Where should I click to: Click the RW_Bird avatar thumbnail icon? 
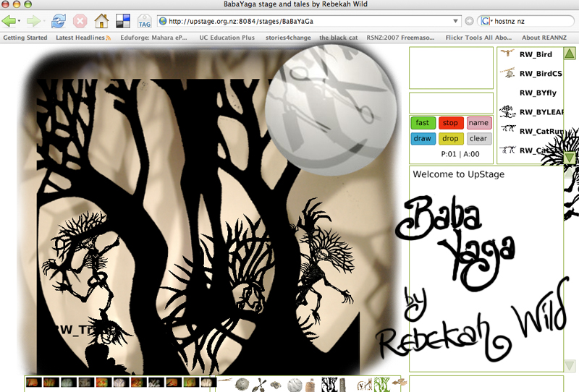click(x=507, y=53)
